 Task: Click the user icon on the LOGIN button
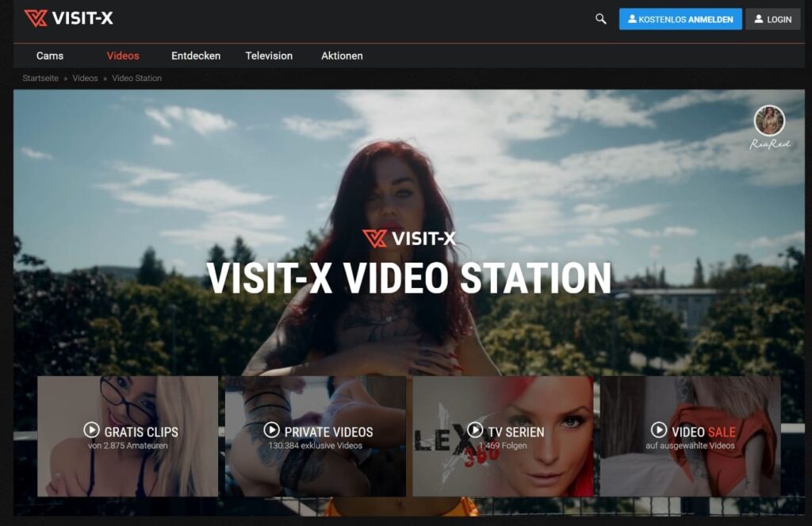point(757,19)
